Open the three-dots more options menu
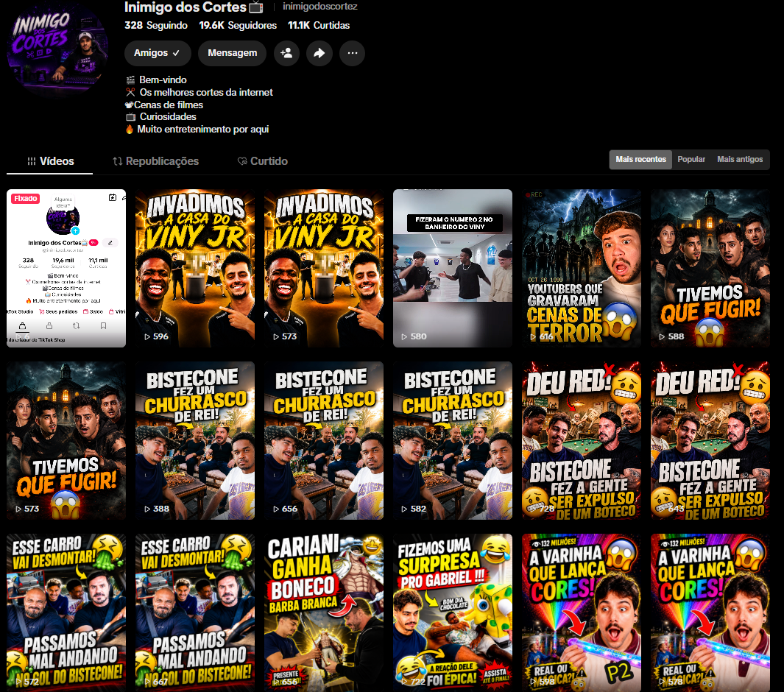This screenshot has width=784, height=692. click(353, 53)
